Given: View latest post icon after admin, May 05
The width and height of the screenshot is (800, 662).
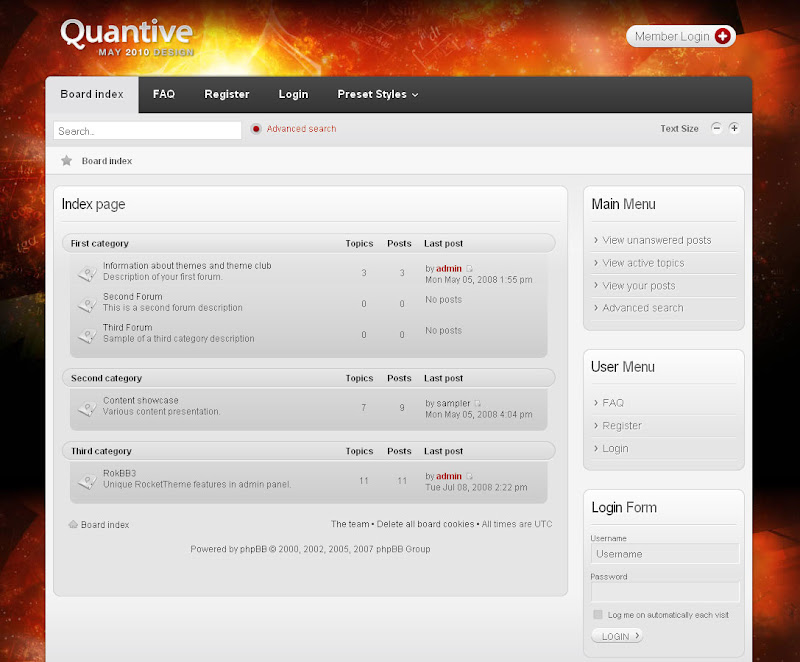Looking at the screenshot, I should [469, 268].
